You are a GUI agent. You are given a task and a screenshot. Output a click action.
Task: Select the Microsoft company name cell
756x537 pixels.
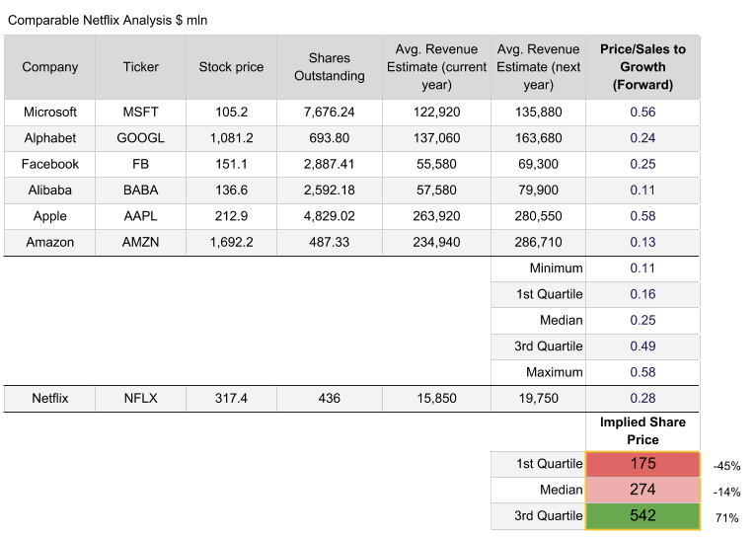tap(50, 112)
